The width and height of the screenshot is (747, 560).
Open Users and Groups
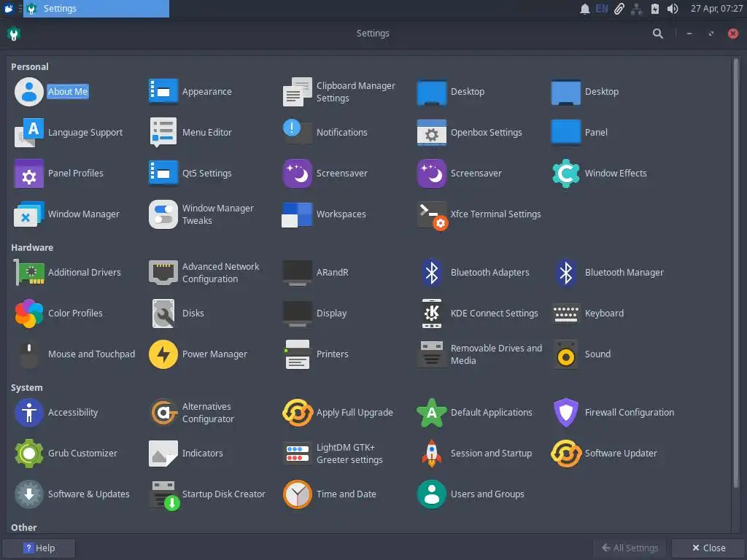click(471, 494)
